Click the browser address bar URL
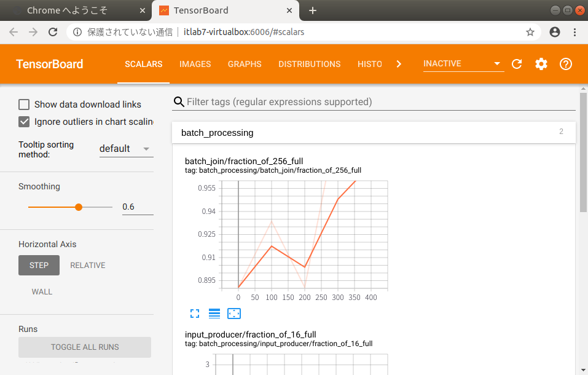 coord(244,32)
